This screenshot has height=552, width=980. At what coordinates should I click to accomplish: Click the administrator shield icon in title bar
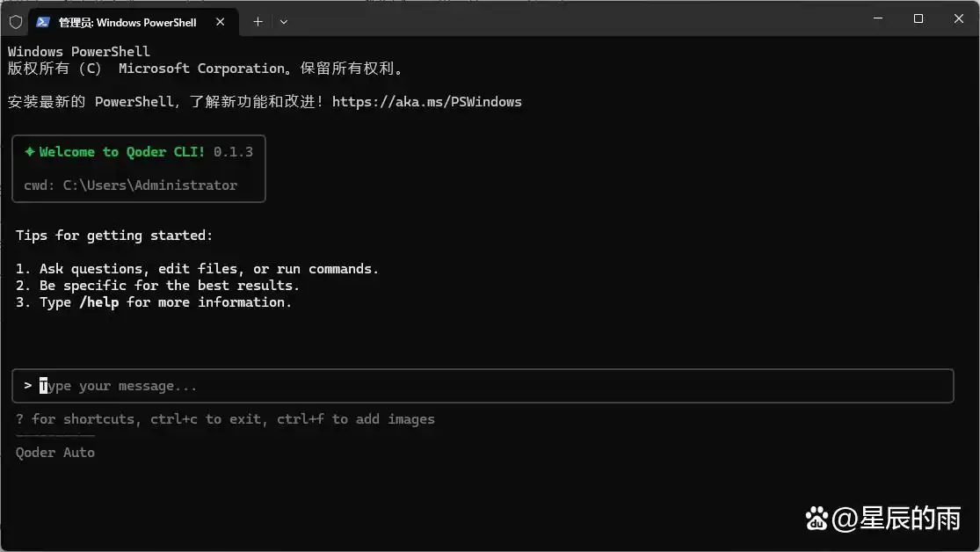pos(15,22)
